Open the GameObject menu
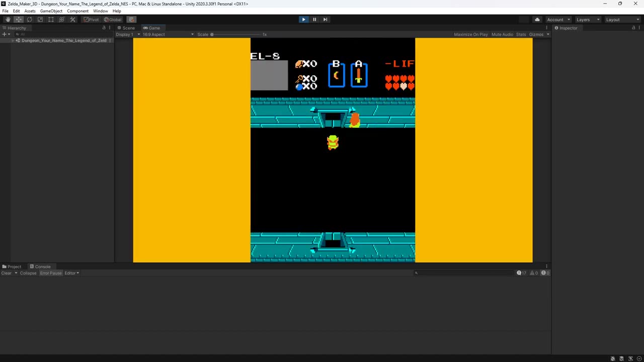Image resolution: width=644 pixels, height=362 pixels. click(51, 11)
